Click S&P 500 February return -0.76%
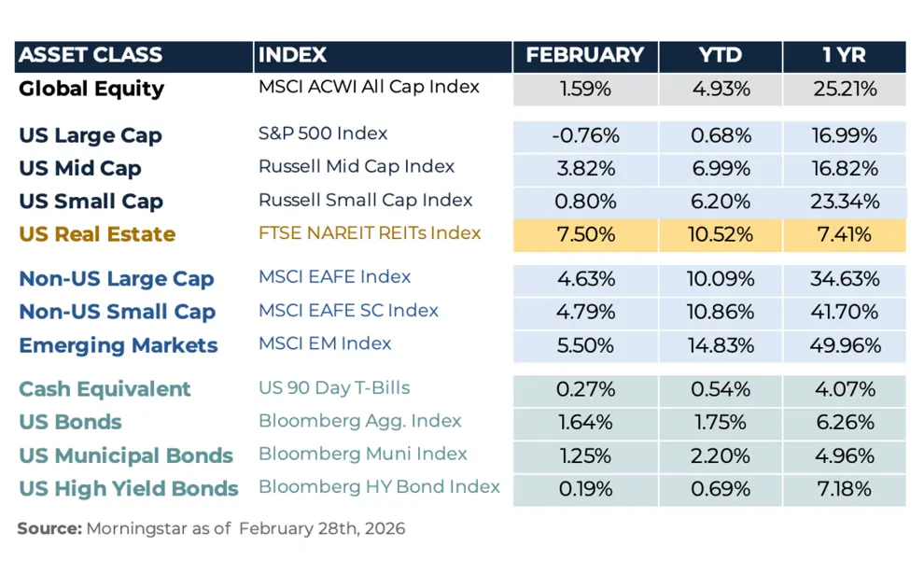Screen dimensions: 924x588 coord(585,135)
